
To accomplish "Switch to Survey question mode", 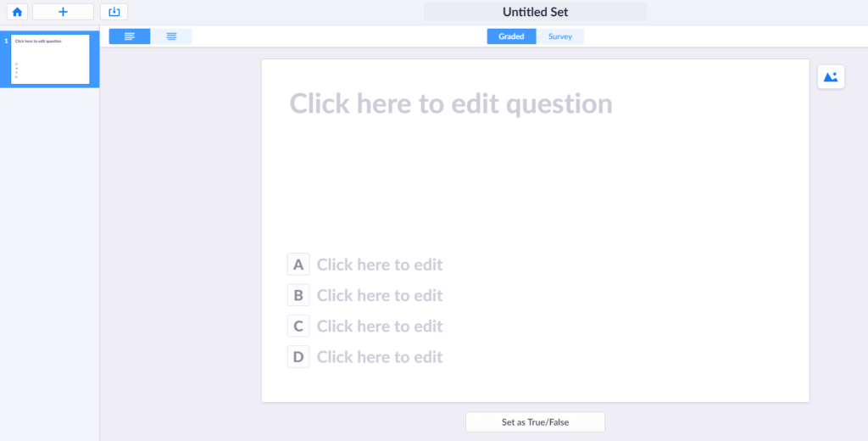I will [x=560, y=36].
